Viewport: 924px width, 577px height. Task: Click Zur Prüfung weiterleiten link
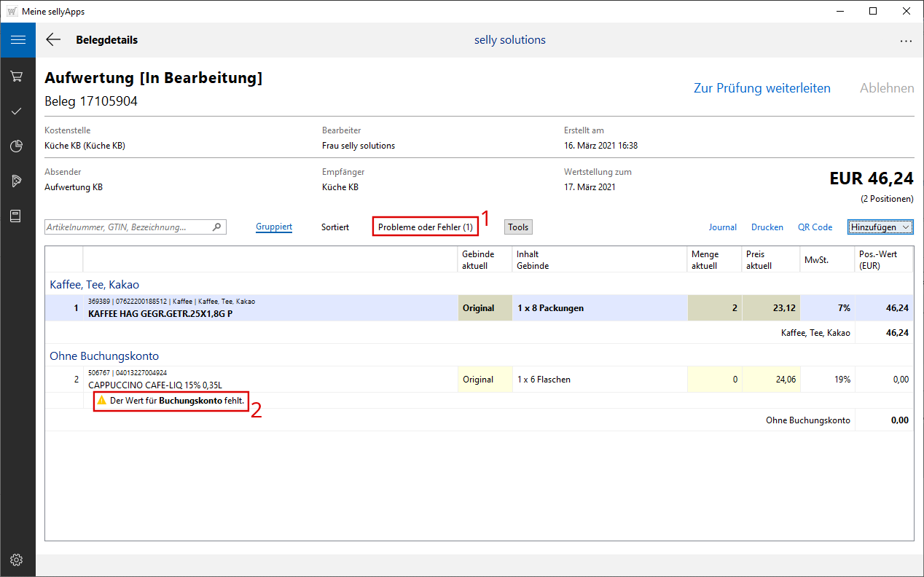(x=761, y=88)
